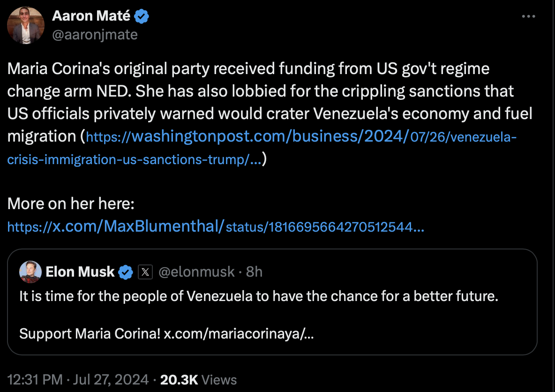This screenshot has width=555, height=392.
Task: Click the main tweet's opening sentence about NED
Action: pos(248,69)
